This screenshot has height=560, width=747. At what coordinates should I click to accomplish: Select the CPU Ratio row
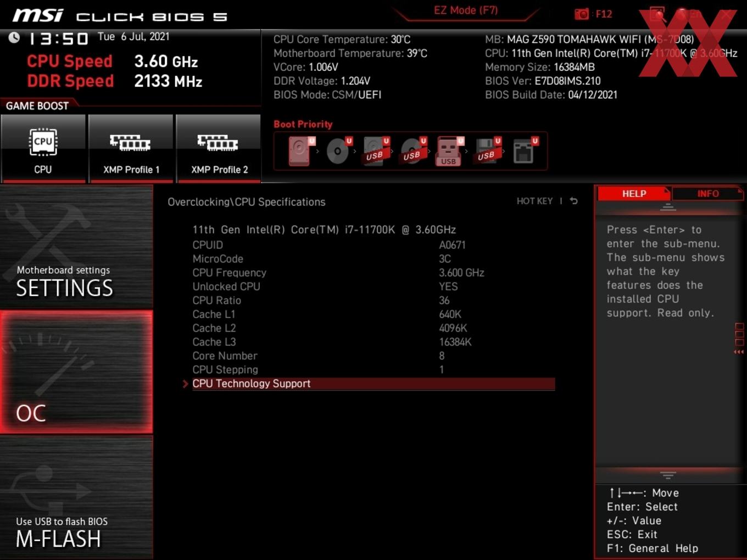(374, 300)
